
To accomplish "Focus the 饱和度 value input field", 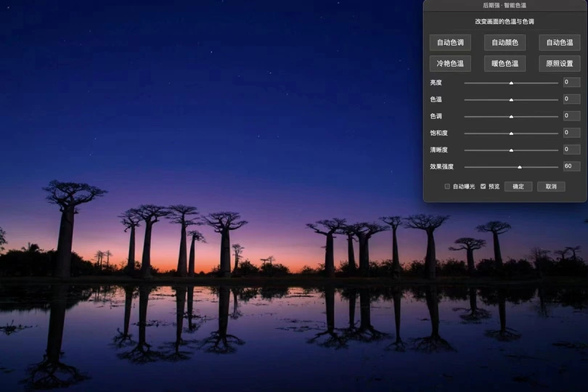I will [571, 133].
